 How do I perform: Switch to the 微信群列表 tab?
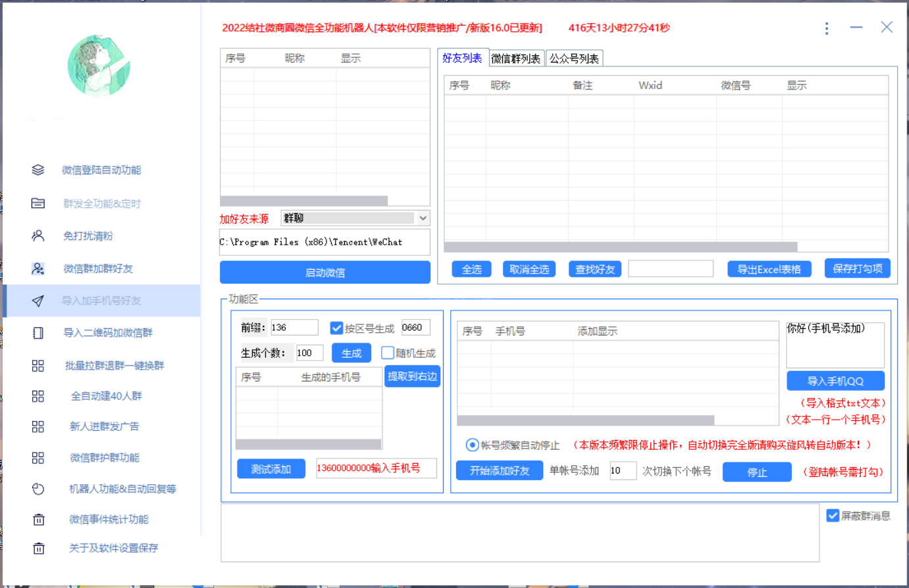tap(516, 59)
